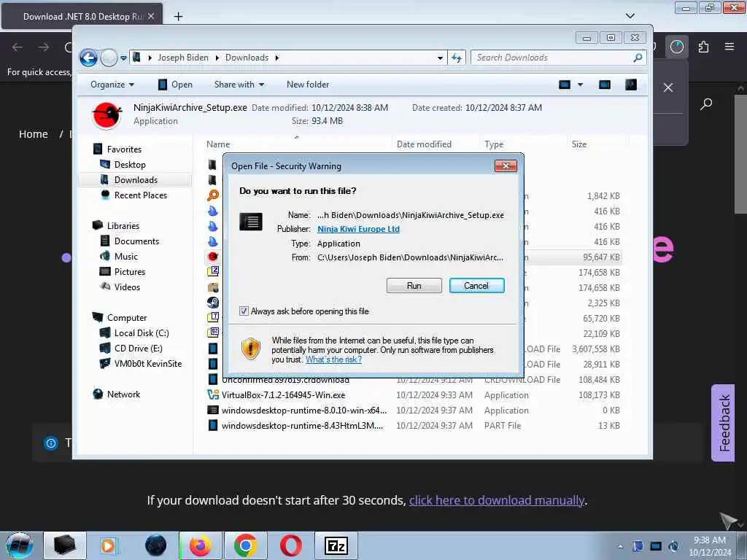Close the Security Warning dialog with X
The image size is (747, 560).
point(506,166)
